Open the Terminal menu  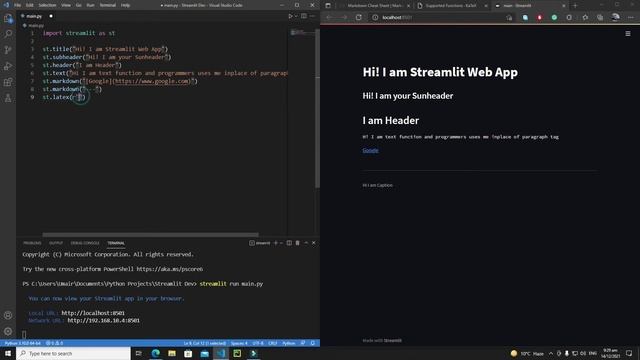(108, 5)
